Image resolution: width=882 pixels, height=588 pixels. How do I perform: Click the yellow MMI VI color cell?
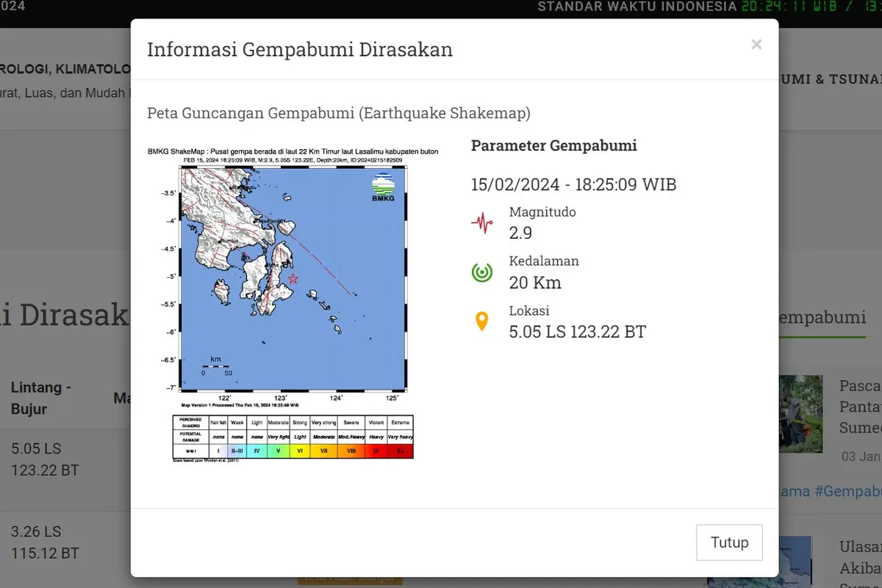[x=300, y=451]
